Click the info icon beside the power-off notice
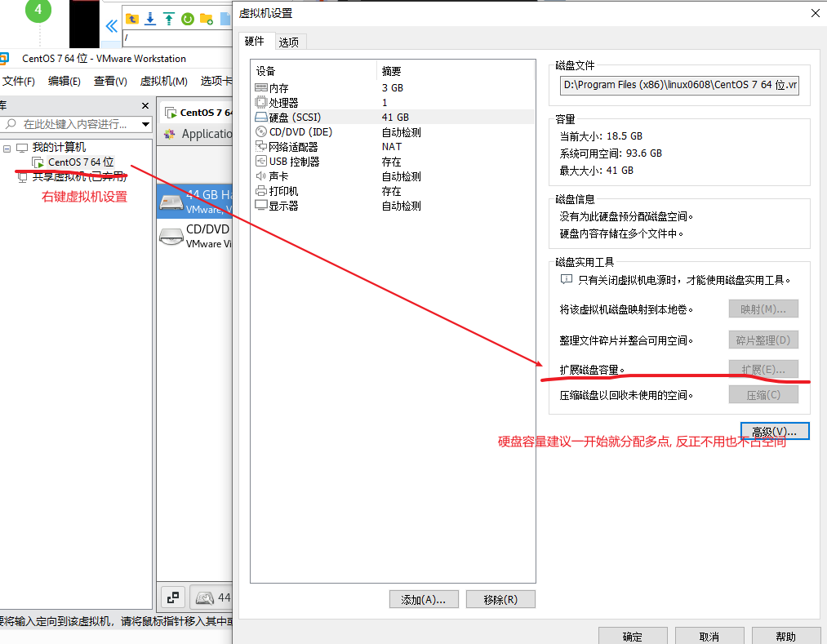Viewport: 827px width, 644px height. tap(566, 279)
